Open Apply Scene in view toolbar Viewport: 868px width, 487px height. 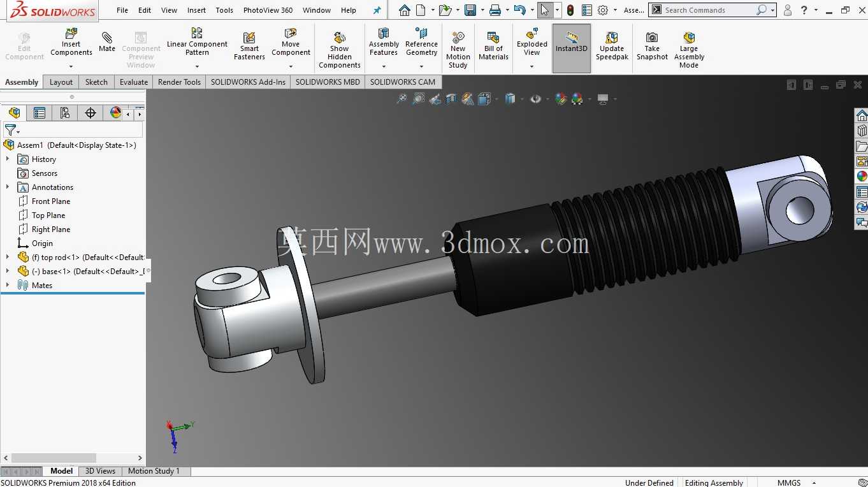pyautogui.click(x=577, y=99)
